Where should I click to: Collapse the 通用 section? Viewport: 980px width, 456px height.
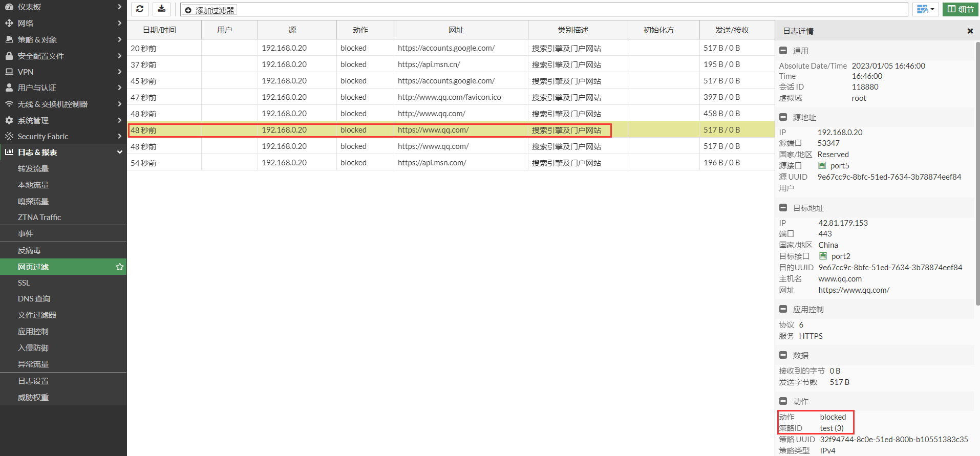pyautogui.click(x=783, y=51)
